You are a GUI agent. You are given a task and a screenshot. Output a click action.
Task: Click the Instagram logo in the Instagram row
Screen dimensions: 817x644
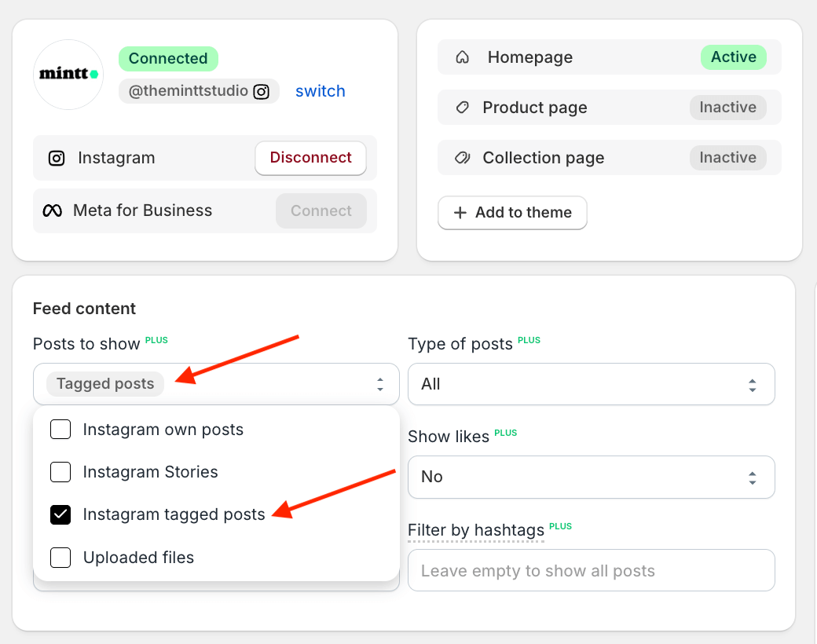tap(57, 158)
